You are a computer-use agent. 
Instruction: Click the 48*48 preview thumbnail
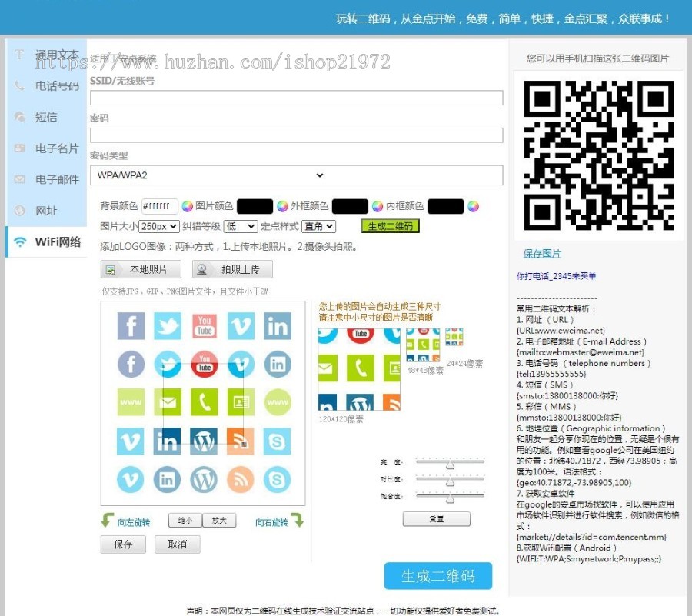[423, 345]
